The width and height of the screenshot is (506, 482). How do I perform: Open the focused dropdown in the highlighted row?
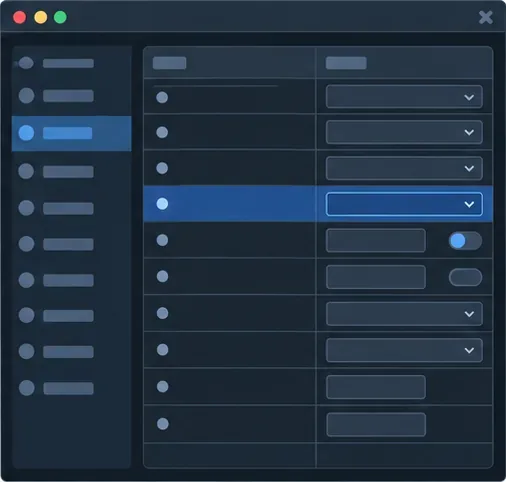[x=404, y=204]
